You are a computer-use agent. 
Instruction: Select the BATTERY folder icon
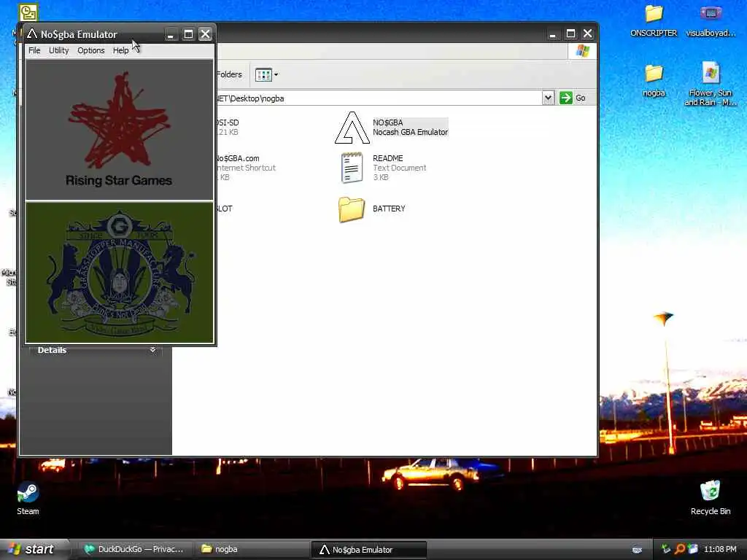352,209
